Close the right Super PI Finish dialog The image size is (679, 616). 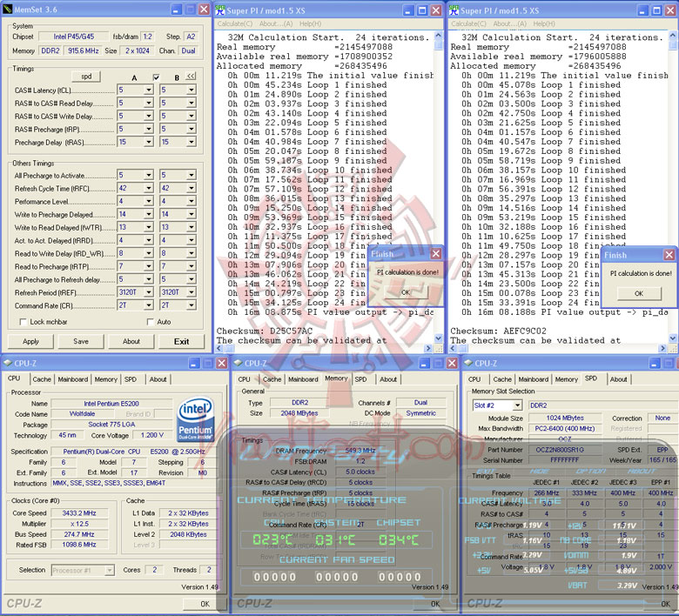[669, 255]
